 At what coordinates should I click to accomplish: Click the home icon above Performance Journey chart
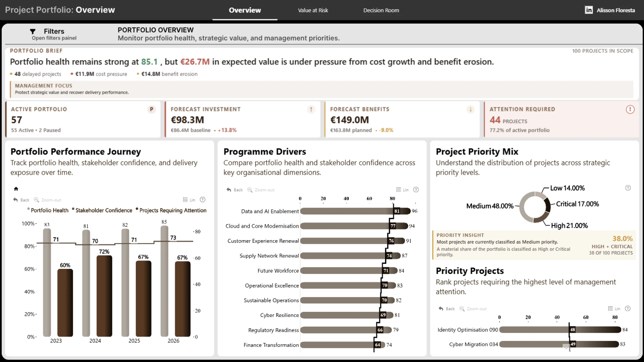coord(16,189)
